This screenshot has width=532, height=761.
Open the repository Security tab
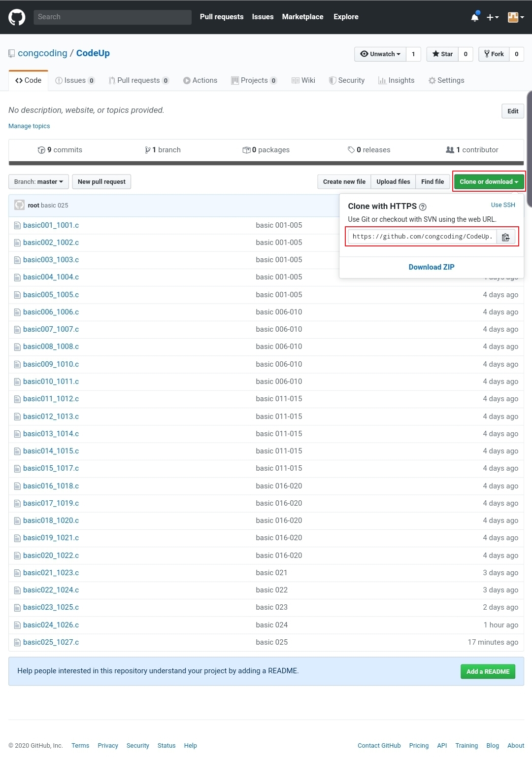click(347, 80)
